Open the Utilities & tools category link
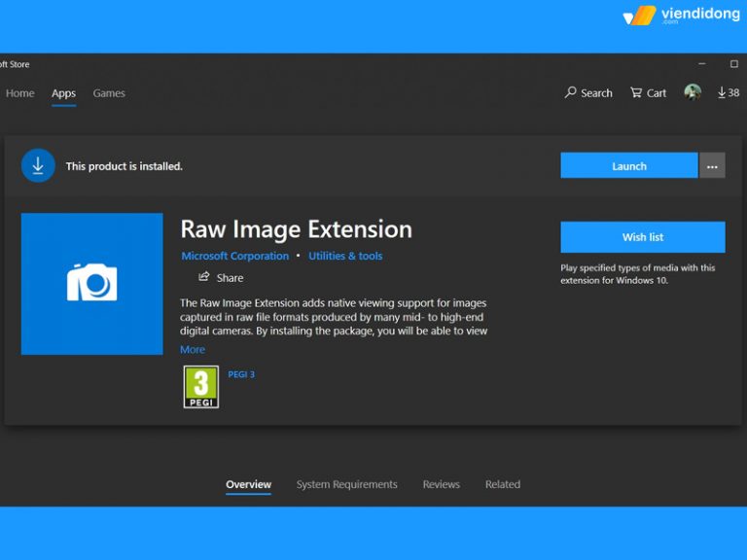Viewport: 747px width, 560px height. tap(345, 256)
